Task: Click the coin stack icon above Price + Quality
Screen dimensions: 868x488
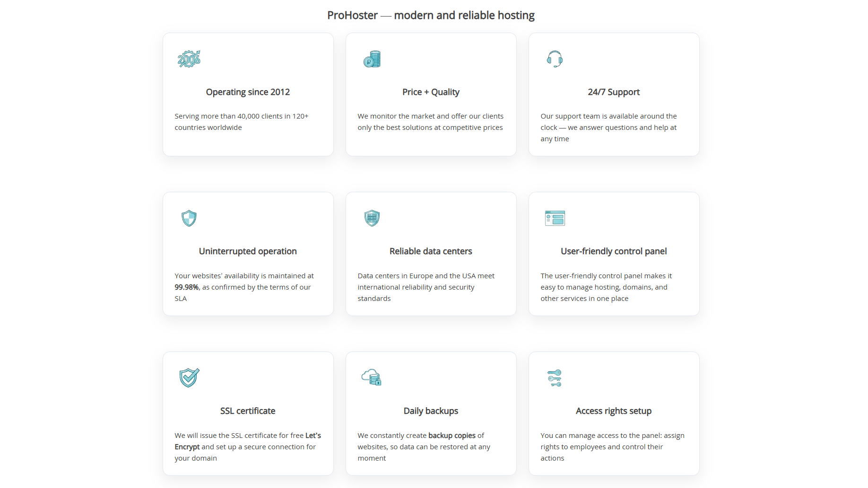Action: (372, 59)
